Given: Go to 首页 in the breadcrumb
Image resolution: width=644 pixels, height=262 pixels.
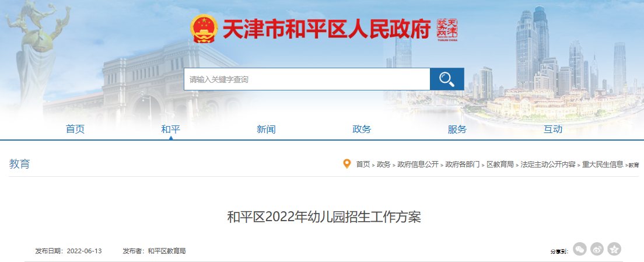Looking at the screenshot, I should tap(363, 165).
